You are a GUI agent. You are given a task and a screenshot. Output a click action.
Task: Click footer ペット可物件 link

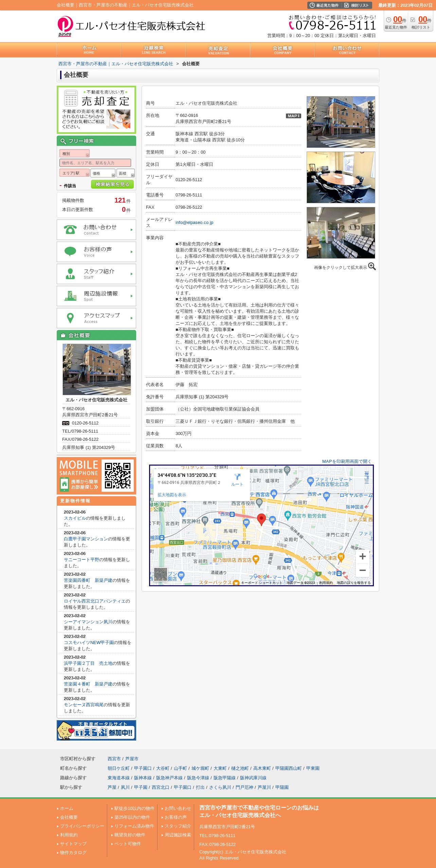point(127,844)
